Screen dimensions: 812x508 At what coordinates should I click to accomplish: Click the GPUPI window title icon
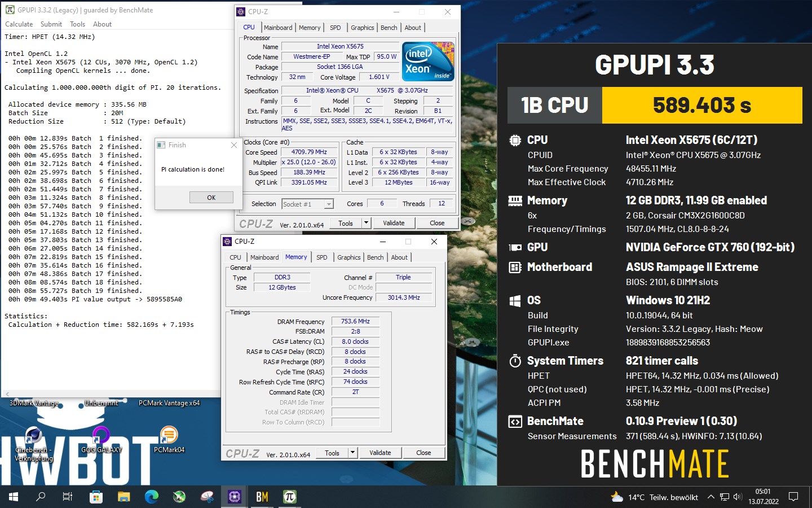10,10
